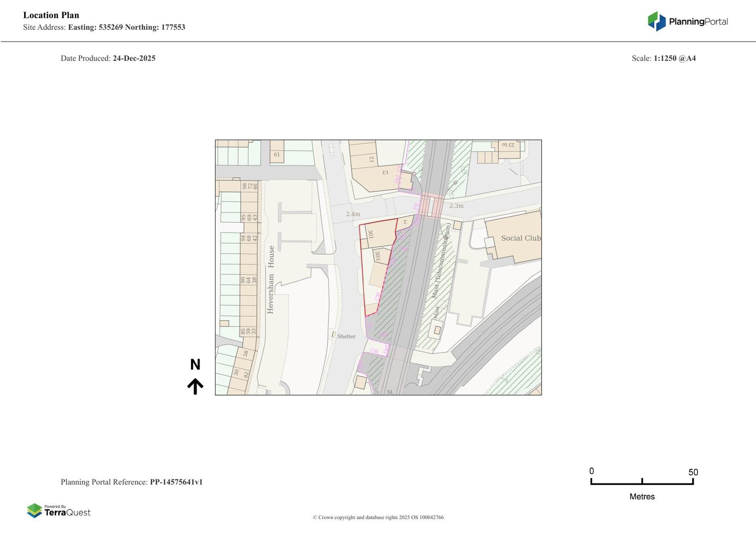756x535 pixels.
Task: Click the reference PP-14575641v1
Action: pos(176,482)
